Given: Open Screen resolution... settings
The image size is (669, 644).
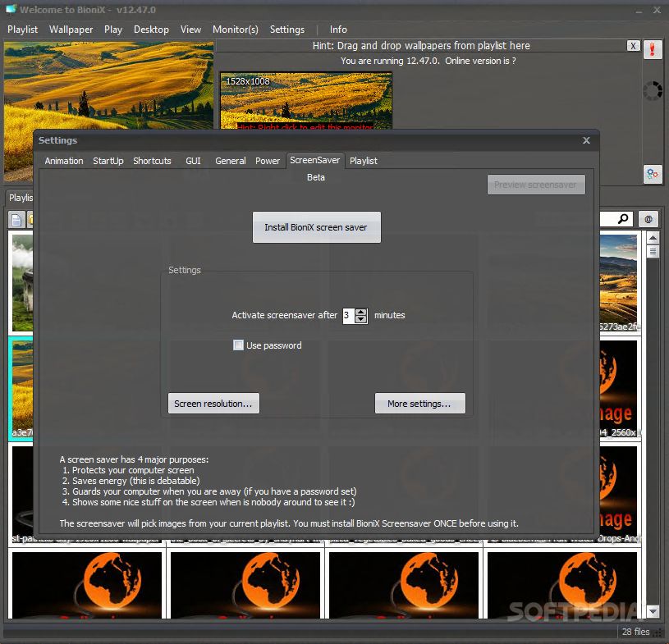Looking at the screenshot, I should [x=213, y=404].
